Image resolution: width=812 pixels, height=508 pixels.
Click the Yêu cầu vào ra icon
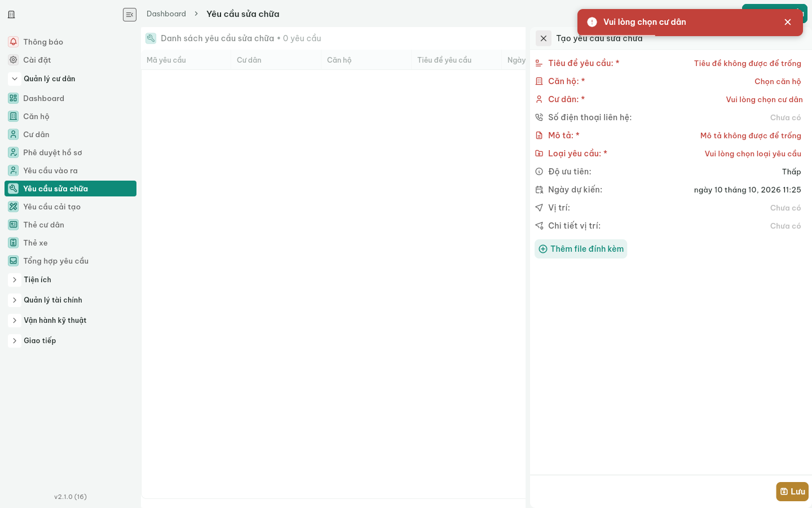14,170
